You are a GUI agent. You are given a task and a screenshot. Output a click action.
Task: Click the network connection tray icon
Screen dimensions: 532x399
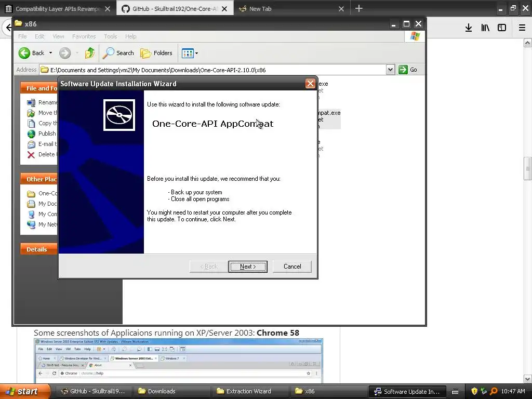point(484,391)
